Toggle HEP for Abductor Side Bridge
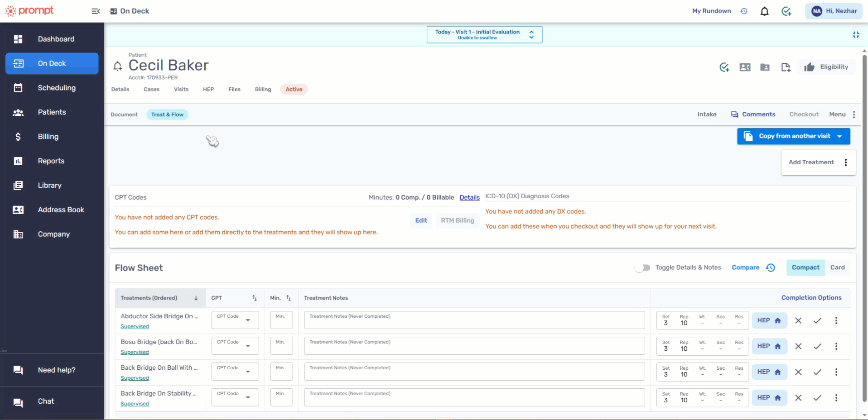Viewport: 868px width, 420px height. pyautogui.click(x=769, y=320)
